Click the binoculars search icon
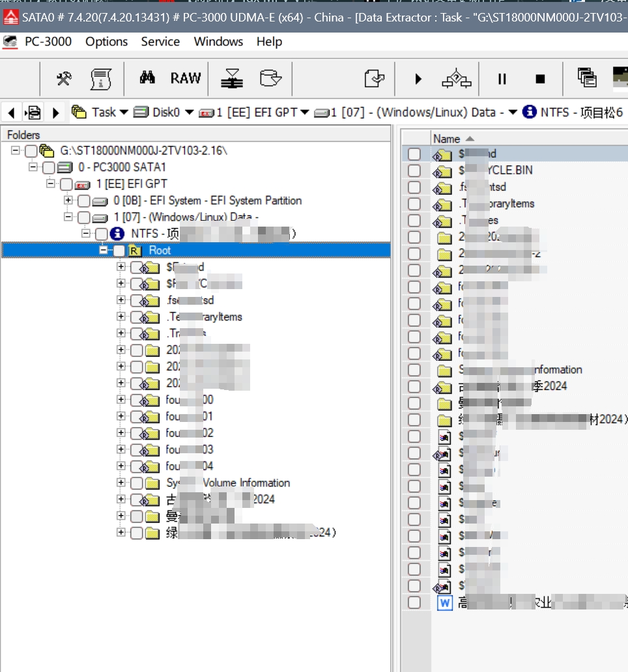This screenshot has width=628, height=672. tap(147, 78)
